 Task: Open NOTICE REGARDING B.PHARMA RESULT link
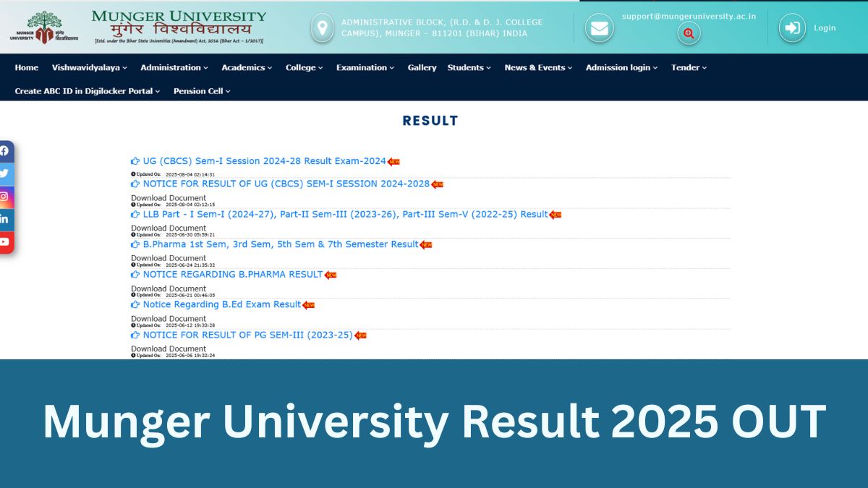pyautogui.click(x=233, y=274)
